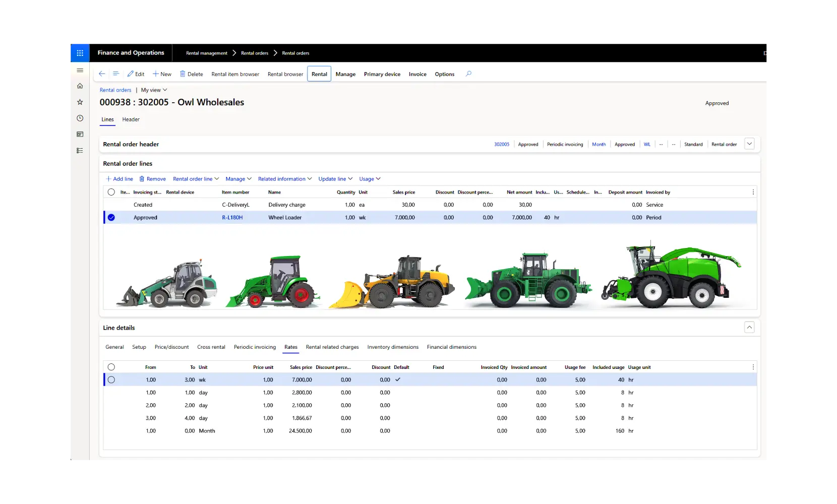Open Recent clock icon in sidebar

(80, 118)
